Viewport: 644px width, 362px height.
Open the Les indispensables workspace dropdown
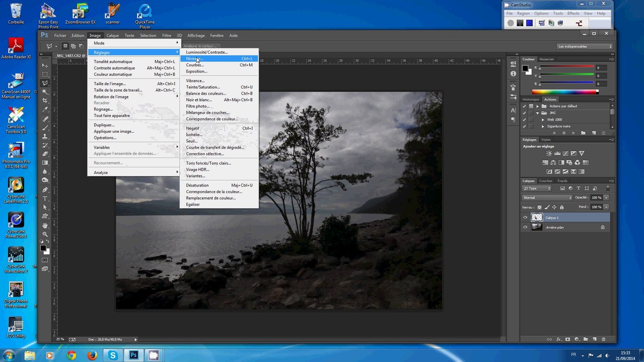coord(585,46)
